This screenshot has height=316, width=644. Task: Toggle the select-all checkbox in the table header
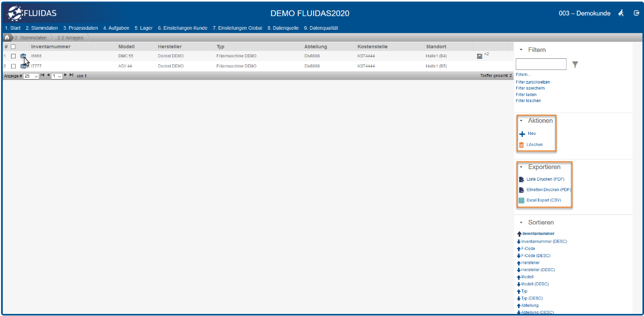tap(14, 47)
